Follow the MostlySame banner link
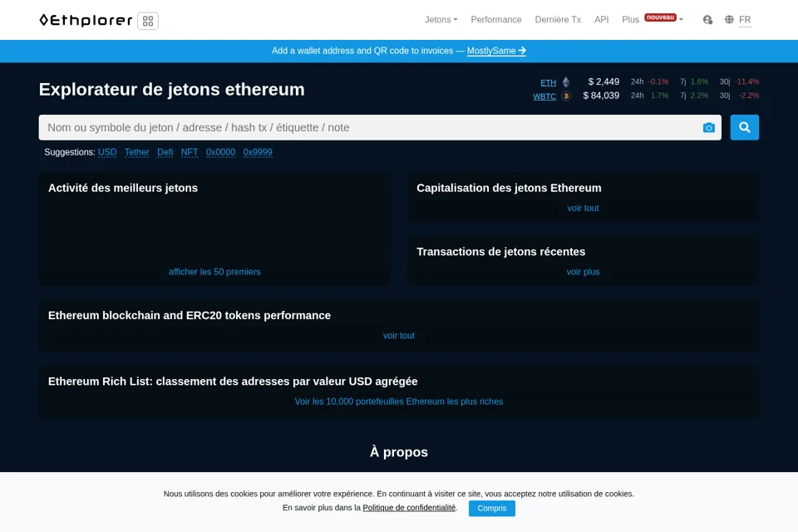 pos(496,51)
